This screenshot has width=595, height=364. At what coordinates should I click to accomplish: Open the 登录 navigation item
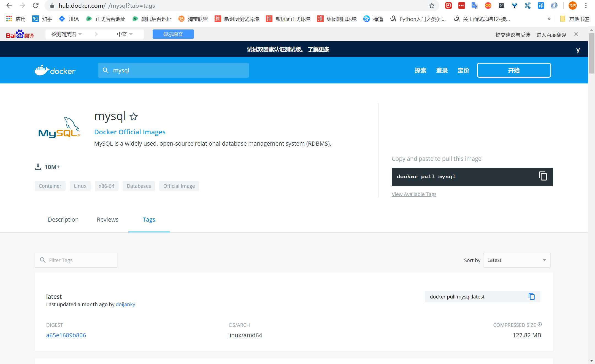(442, 70)
